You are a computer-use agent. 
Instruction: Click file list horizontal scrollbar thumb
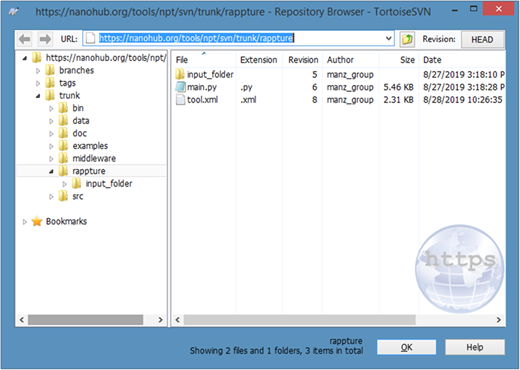[x=299, y=320]
